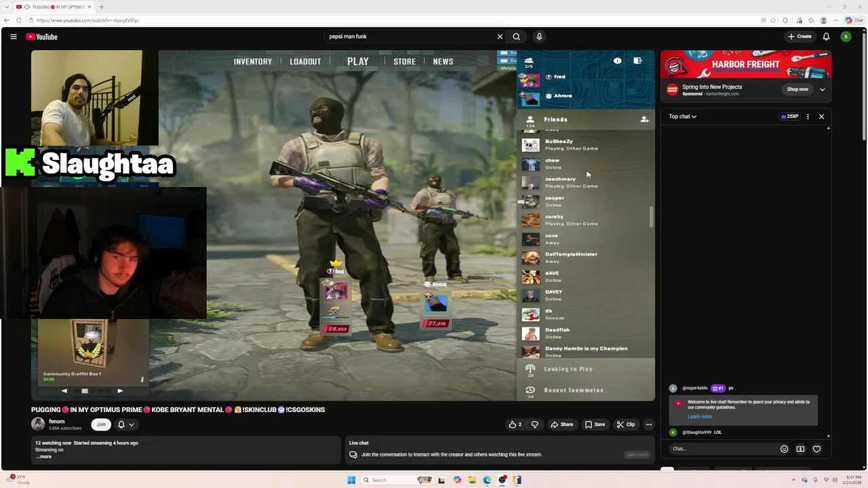The width and height of the screenshot is (868, 488).
Task: Click Community Graffiti Box previous arrow
Action: pos(64,391)
